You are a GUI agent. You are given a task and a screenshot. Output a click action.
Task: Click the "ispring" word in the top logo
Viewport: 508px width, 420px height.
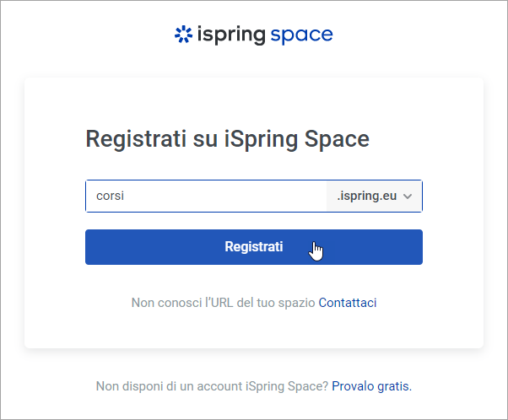(230, 35)
